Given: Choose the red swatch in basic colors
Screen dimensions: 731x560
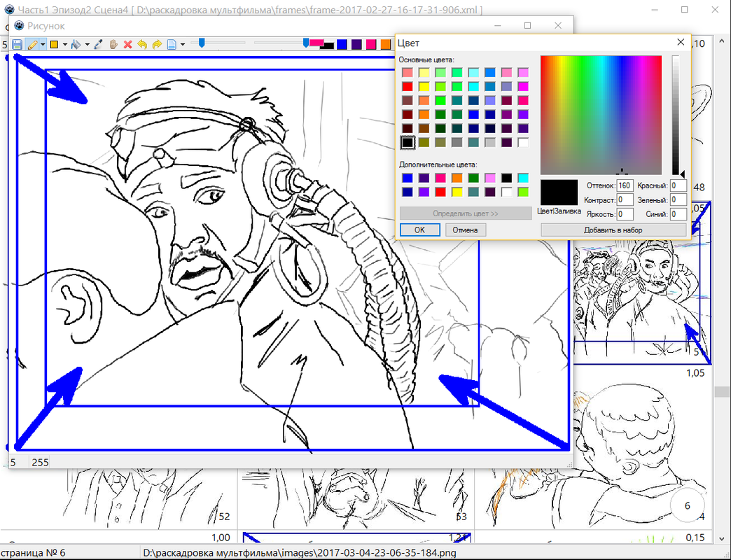Looking at the screenshot, I should click(406, 86).
